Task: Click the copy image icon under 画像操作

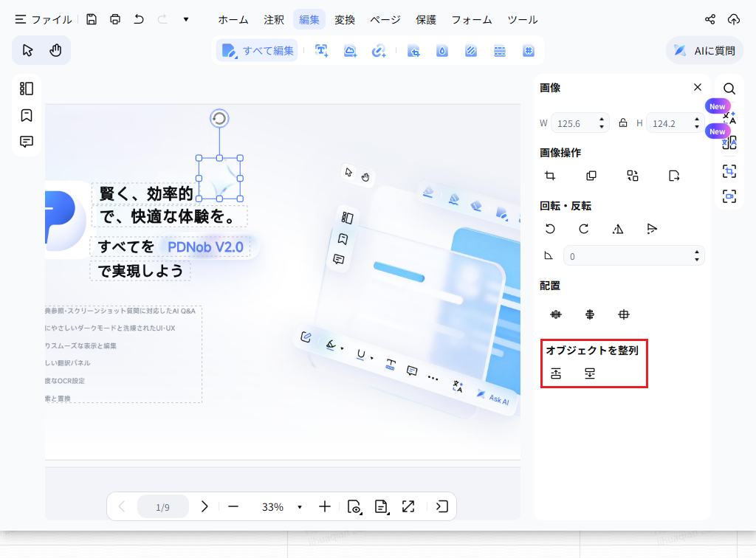Action: click(591, 176)
